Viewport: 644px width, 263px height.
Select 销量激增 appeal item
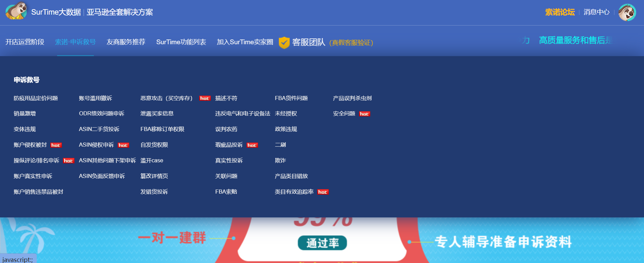[x=25, y=114]
